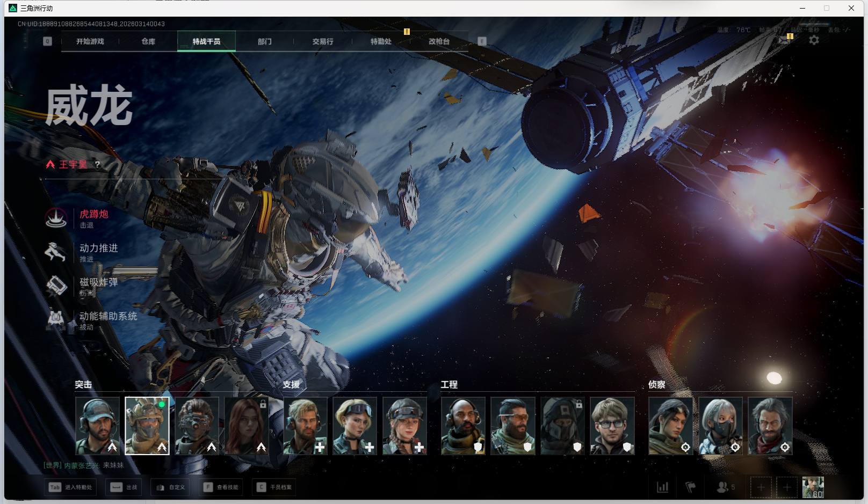The image size is (868, 504).
Task: Click the question mark beside 王宇昊
Action: [x=97, y=165]
